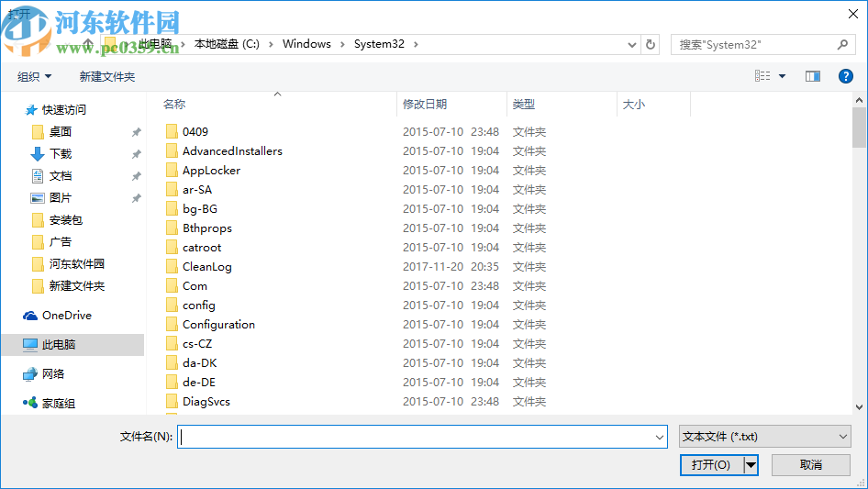Select the Bthprops folder icon

click(172, 228)
